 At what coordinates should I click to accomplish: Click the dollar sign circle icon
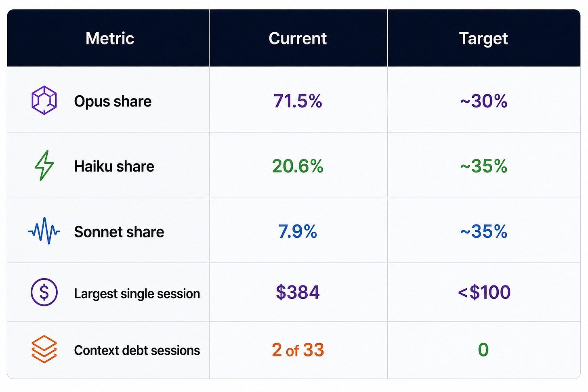(44, 292)
